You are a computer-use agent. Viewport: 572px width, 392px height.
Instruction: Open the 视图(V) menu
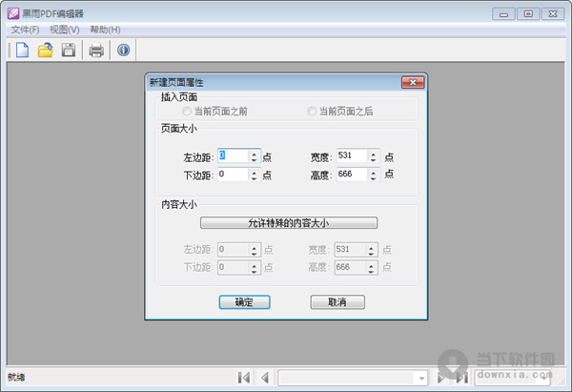(64, 30)
